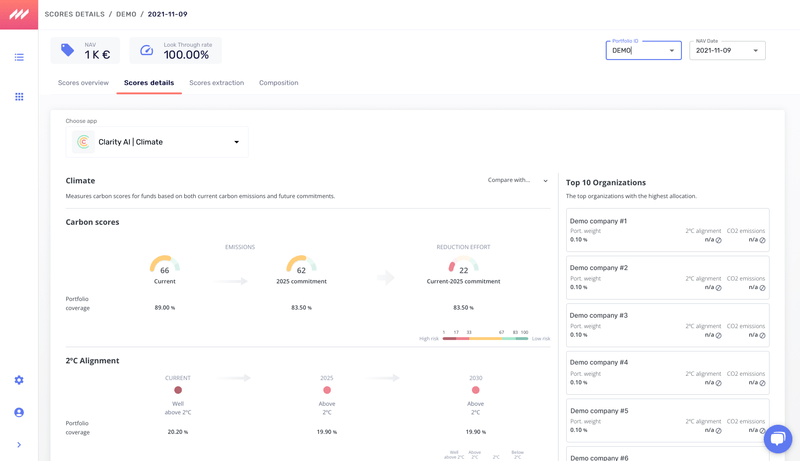This screenshot has height=461, width=800.
Task: Switch to the Scores overview tab
Action: click(x=83, y=83)
